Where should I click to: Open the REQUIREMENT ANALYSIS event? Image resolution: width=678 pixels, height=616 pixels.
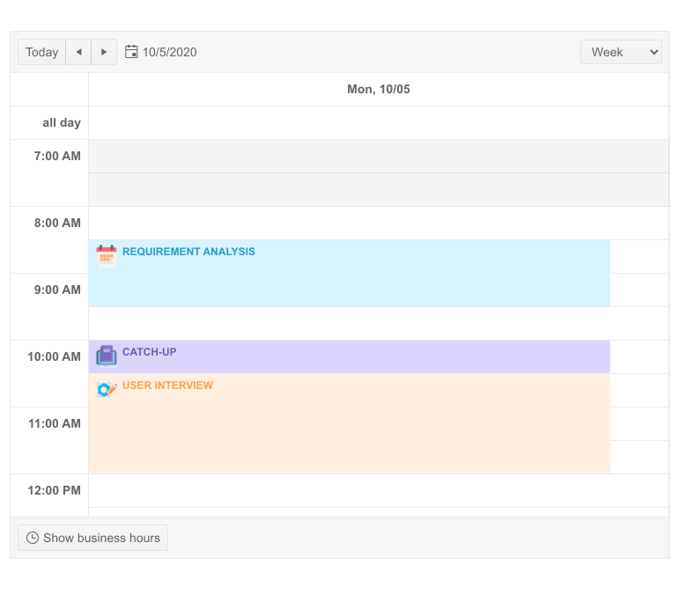(x=350, y=273)
